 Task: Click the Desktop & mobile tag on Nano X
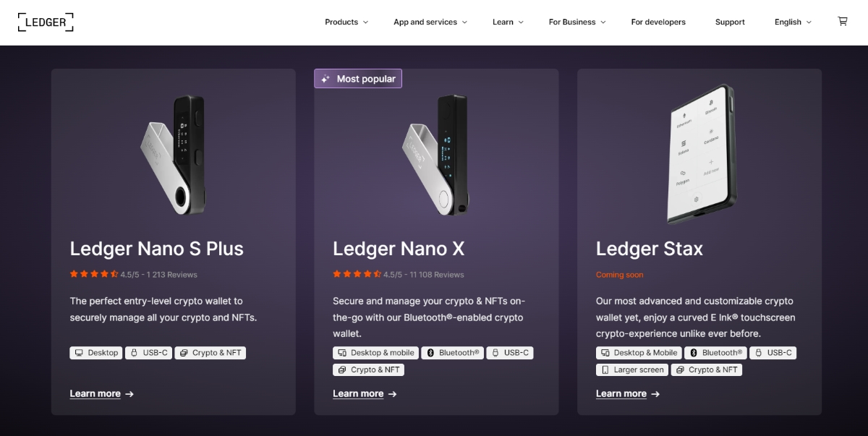pos(375,352)
